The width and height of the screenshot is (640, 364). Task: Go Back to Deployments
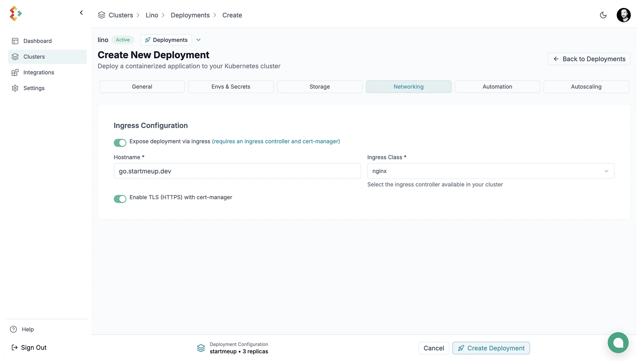tap(589, 59)
